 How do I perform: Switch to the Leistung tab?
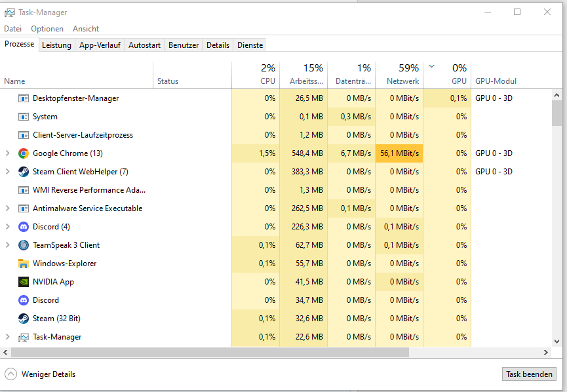(x=56, y=45)
